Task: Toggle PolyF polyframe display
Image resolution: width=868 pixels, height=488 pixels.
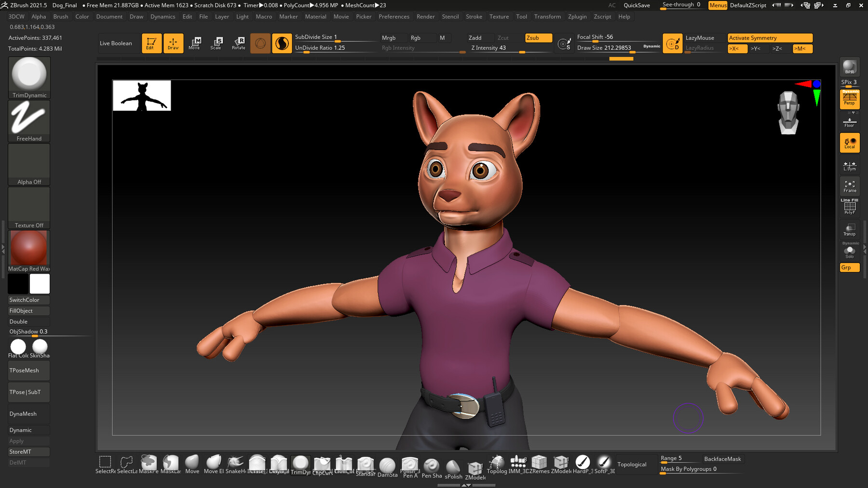Action: [x=850, y=207]
